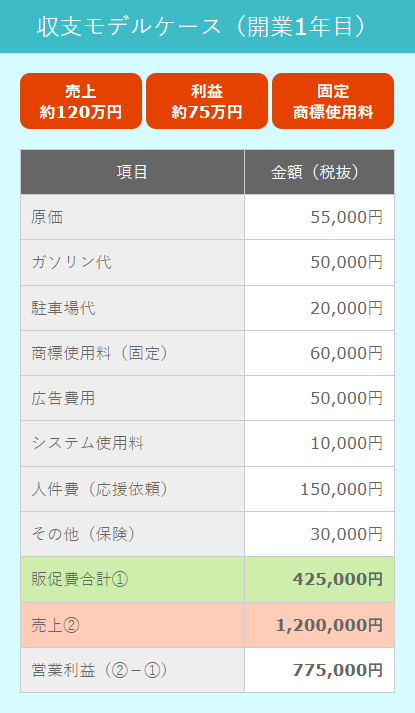Click the 項目 column header
Screen dimensions: 415x713
coord(132,172)
